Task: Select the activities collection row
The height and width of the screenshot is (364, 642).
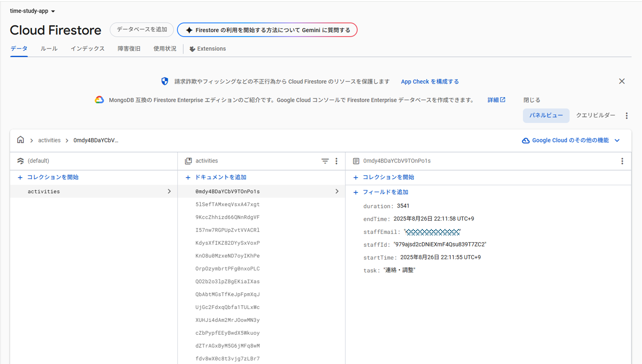Action: coord(94,191)
